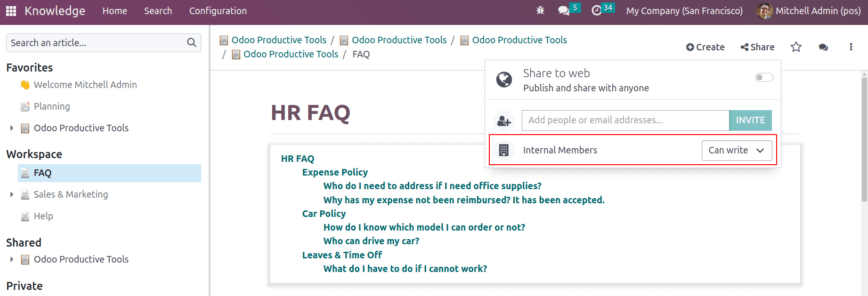Click the search magnifier icon
This screenshot has height=296, width=868.
coord(192,43)
